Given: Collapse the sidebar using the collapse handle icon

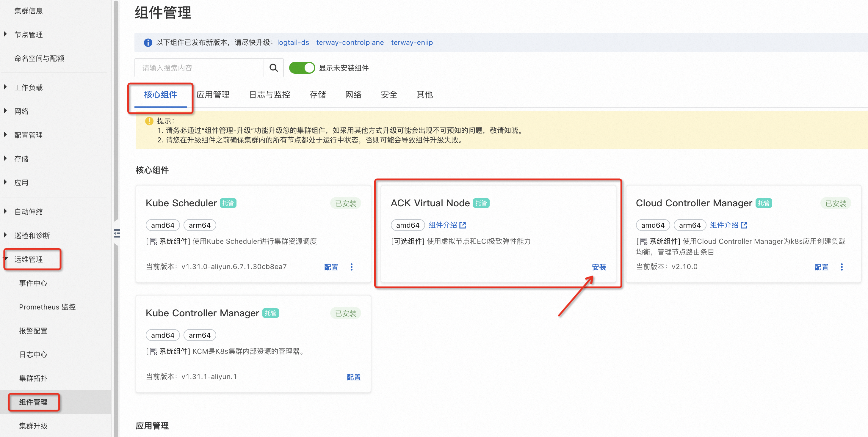Looking at the screenshot, I should click(x=117, y=233).
